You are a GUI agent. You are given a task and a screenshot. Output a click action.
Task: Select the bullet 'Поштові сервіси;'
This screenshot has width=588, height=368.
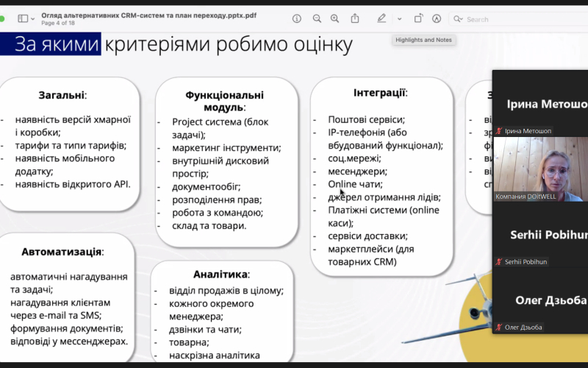point(366,119)
